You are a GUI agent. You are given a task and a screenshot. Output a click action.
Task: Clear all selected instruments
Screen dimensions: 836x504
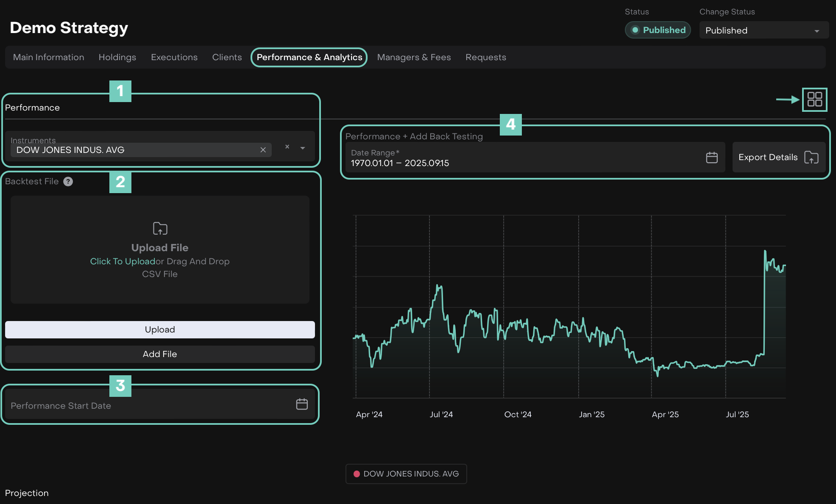(287, 147)
